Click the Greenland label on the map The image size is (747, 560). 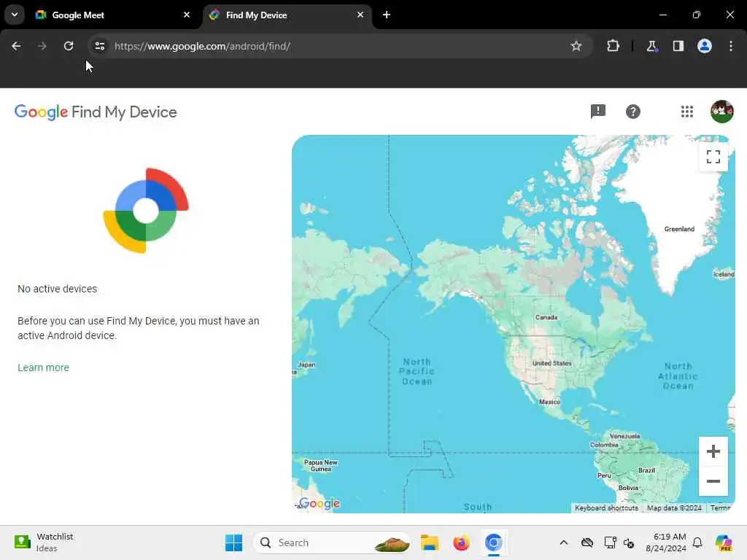coord(679,229)
